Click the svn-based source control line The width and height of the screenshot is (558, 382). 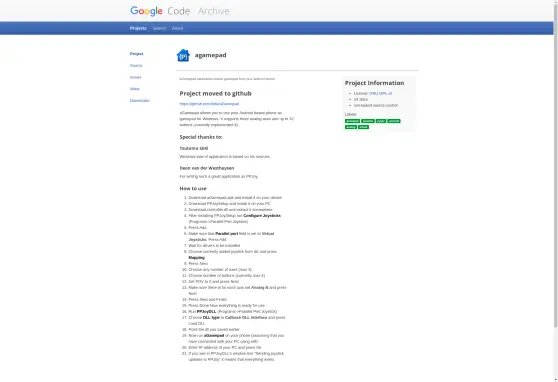[x=376, y=105]
